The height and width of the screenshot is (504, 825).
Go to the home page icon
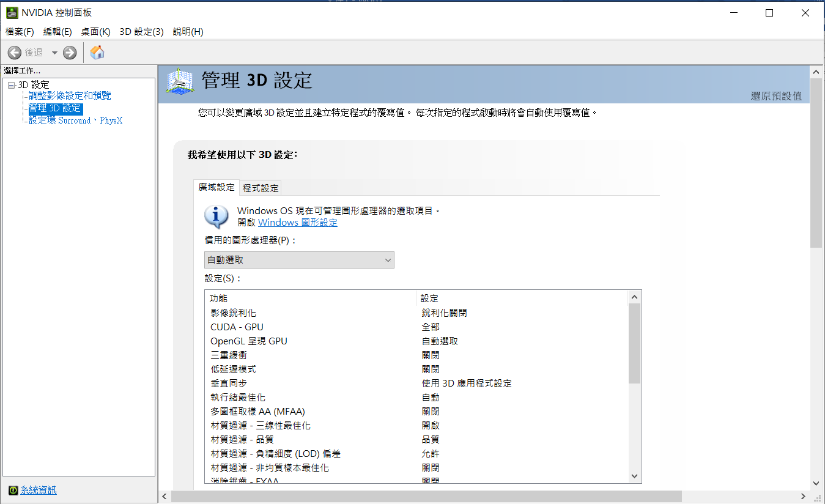tap(97, 53)
